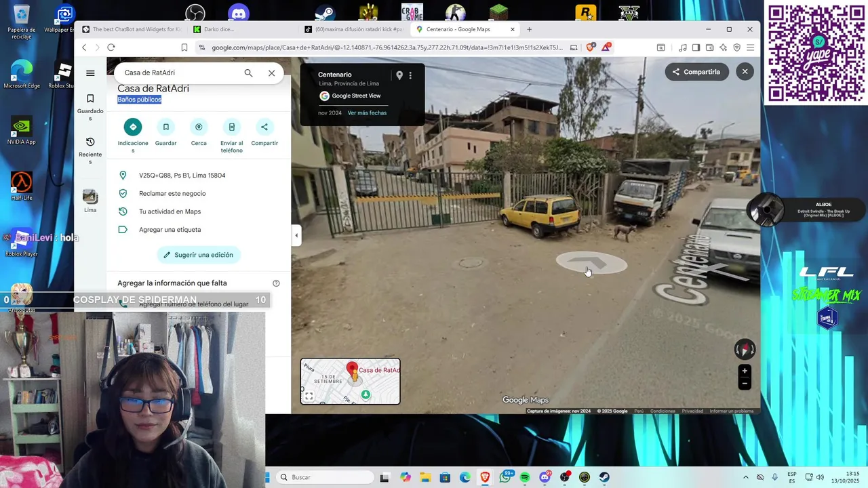Click the help icon beside Agregar la información

pos(276,283)
